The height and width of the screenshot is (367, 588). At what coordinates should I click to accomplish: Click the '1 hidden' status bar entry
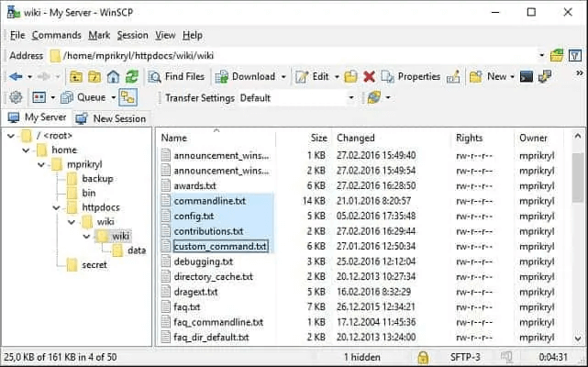click(361, 357)
